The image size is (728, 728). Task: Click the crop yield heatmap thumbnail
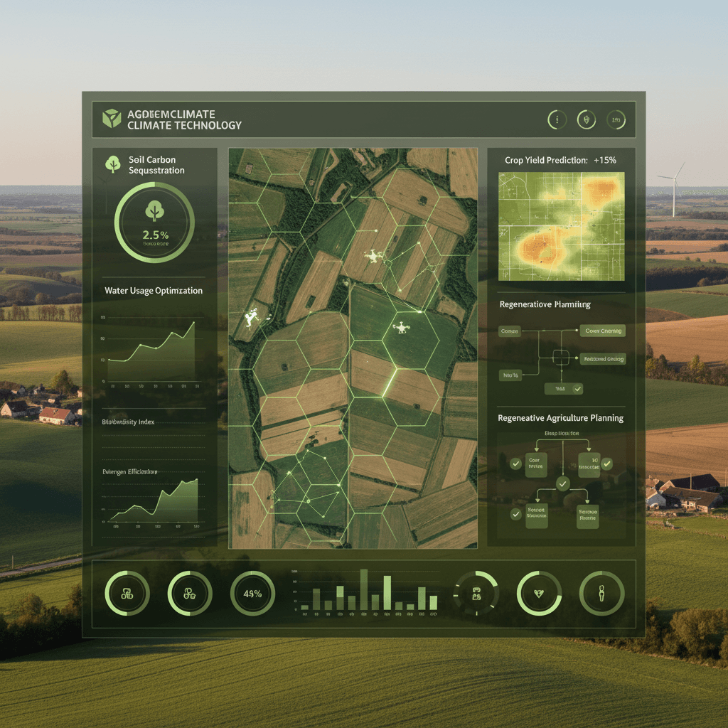coord(562,226)
